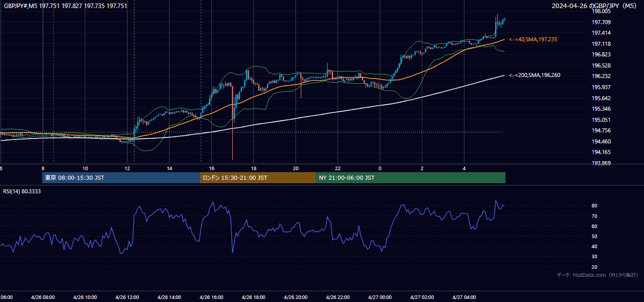Click the date label 4/26 22:00

(x=338, y=297)
